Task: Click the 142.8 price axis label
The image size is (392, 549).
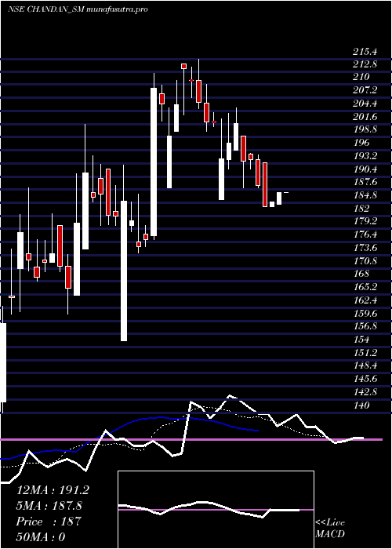Action: pos(365,392)
